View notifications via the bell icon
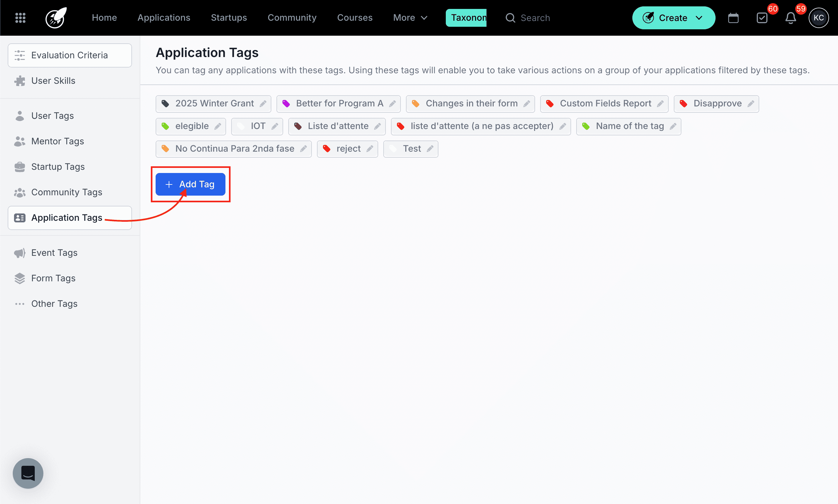This screenshot has width=838, height=504. click(x=791, y=18)
